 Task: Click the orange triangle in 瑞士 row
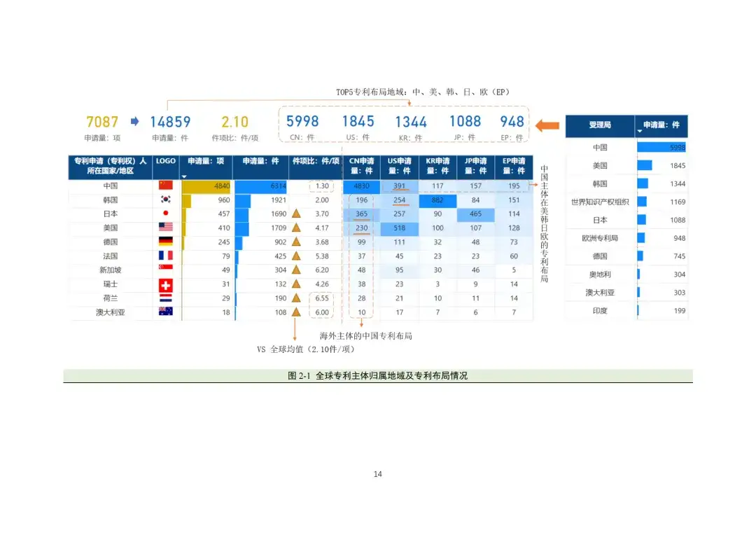[296, 284]
